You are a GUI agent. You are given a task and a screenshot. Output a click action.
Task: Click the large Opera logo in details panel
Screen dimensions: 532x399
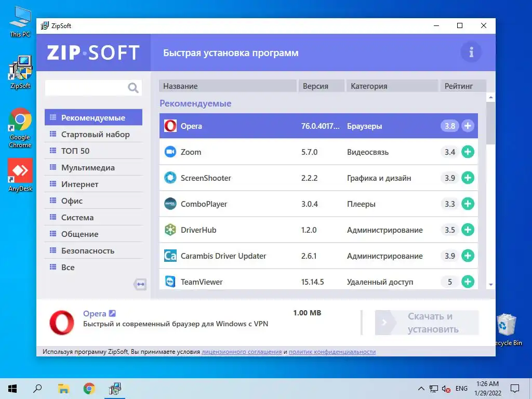(62, 323)
